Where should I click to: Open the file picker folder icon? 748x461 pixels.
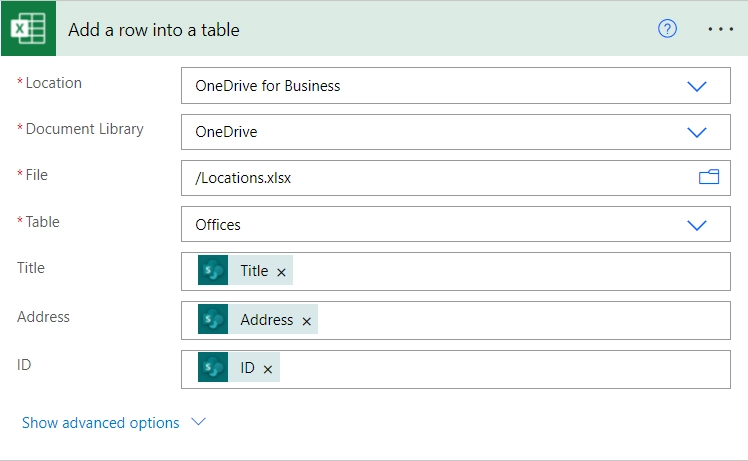[x=709, y=177]
